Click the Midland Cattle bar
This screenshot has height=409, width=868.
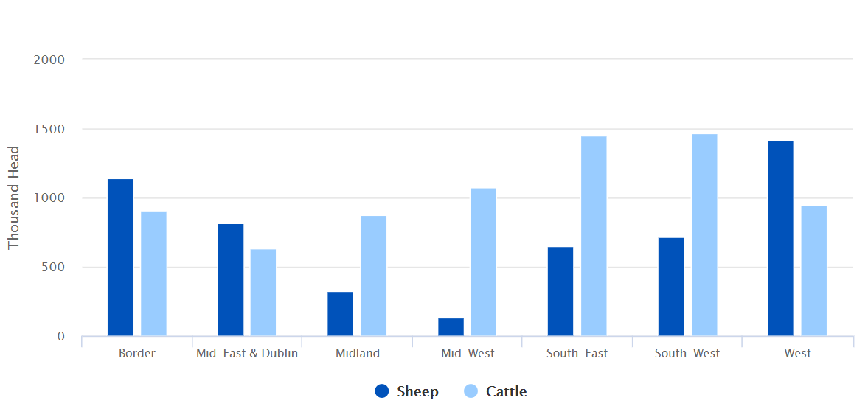(373, 276)
